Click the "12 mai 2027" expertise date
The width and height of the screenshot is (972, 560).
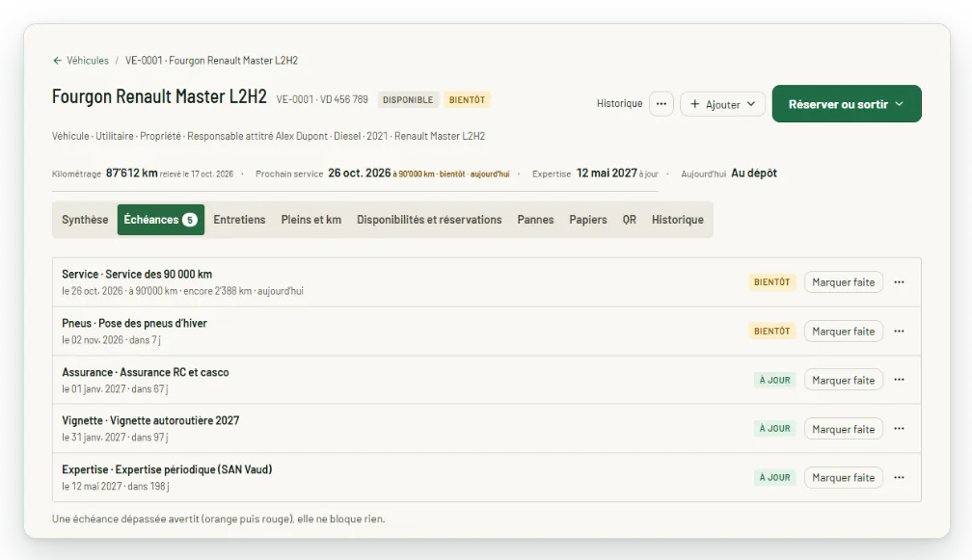(607, 173)
